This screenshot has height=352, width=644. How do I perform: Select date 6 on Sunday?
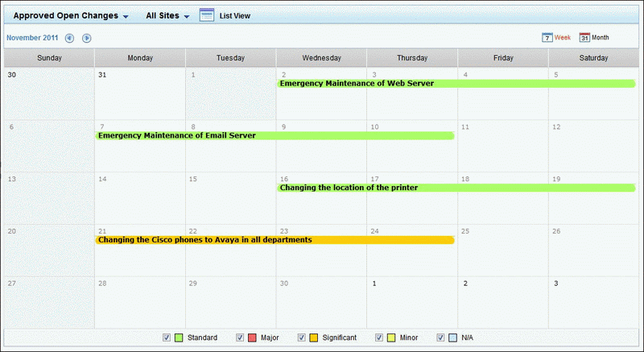11,127
